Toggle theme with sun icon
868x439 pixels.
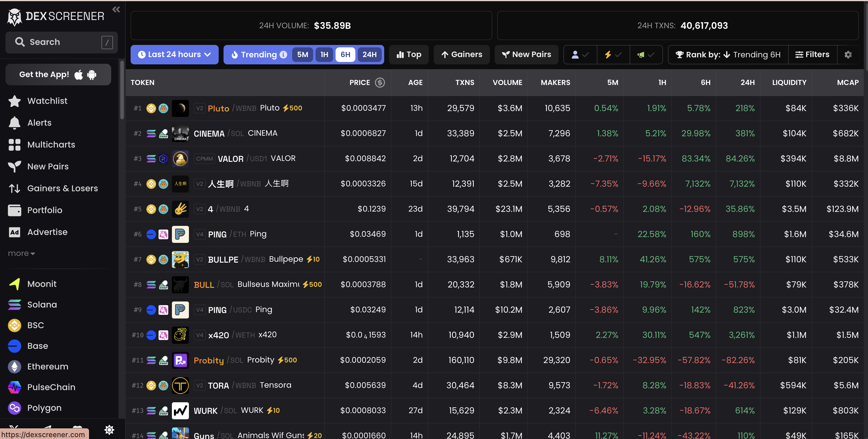(x=109, y=430)
